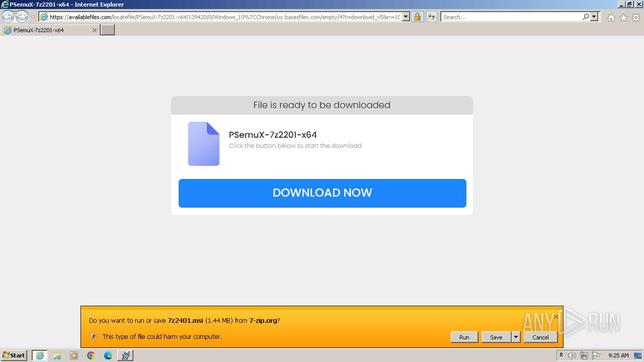The image size is (644, 362).
Task: Click the 7z2401.msi file name text
Action: point(186,321)
